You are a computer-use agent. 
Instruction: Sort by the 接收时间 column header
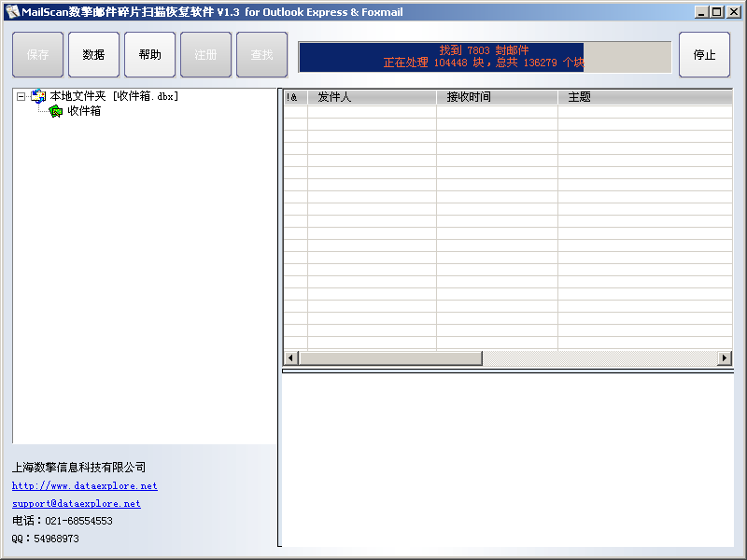pos(497,97)
